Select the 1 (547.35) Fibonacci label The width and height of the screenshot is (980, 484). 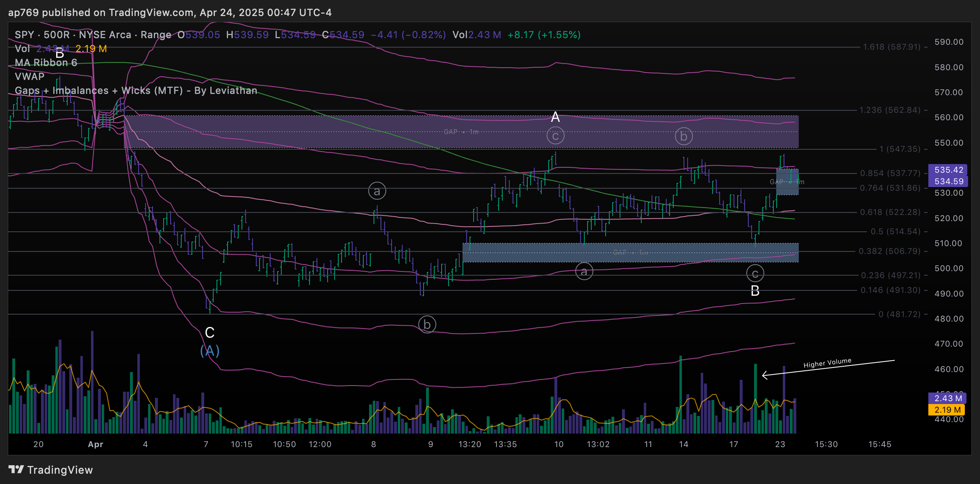tap(900, 149)
